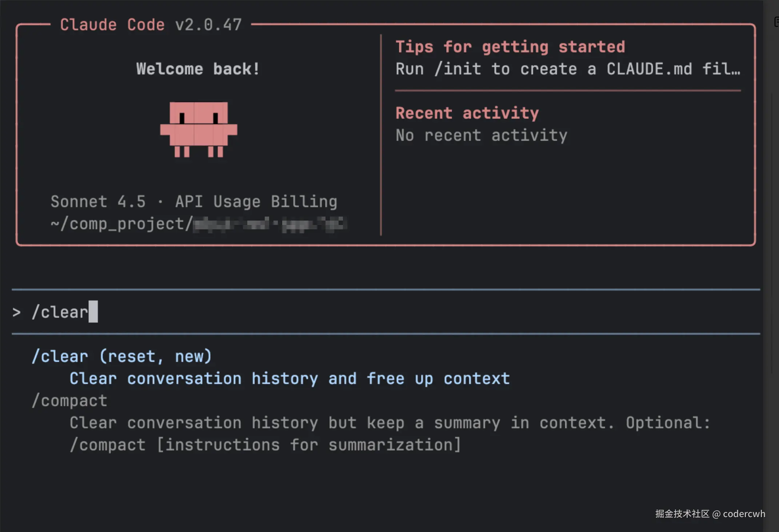779x532 pixels.
Task: Click the API Usage Billing text
Action: pyautogui.click(x=256, y=202)
